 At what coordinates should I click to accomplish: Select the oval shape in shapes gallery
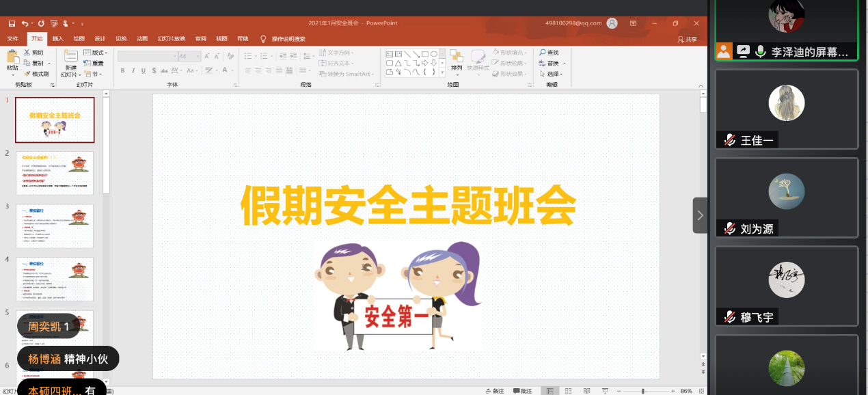(x=433, y=53)
